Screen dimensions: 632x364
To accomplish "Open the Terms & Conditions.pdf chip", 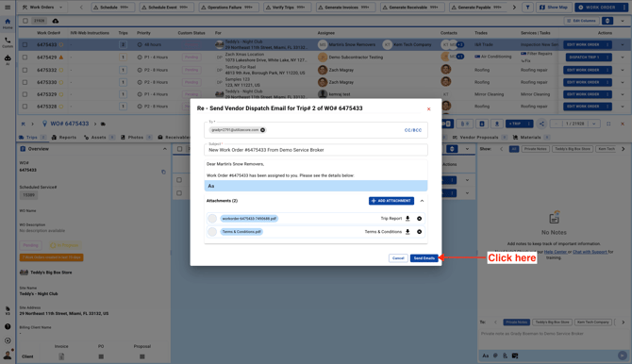I will coord(241,232).
